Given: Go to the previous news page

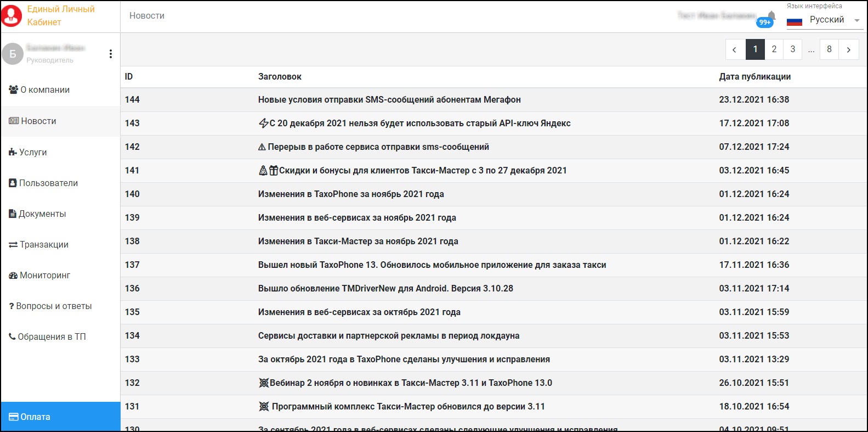Looking at the screenshot, I should click(734, 50).
